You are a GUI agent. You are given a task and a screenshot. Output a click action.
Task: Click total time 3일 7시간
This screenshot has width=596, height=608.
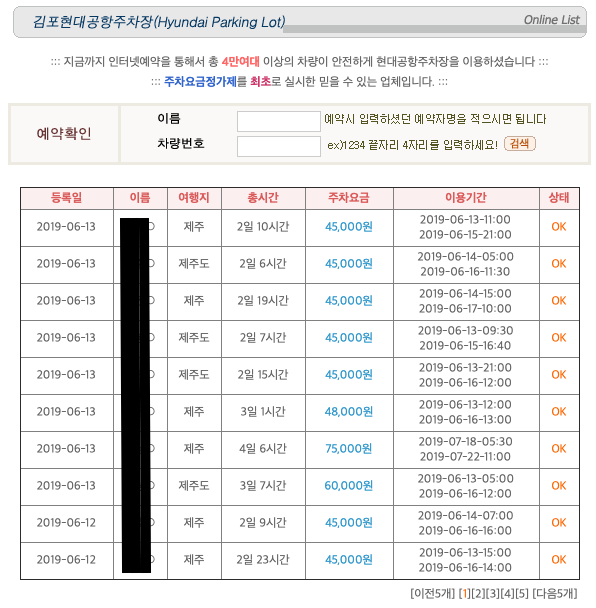coord(263,485)
